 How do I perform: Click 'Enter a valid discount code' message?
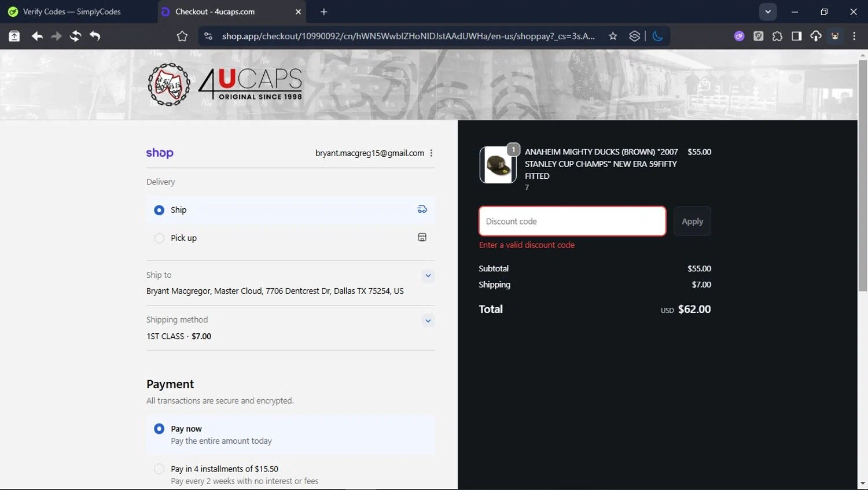(527, 245)
